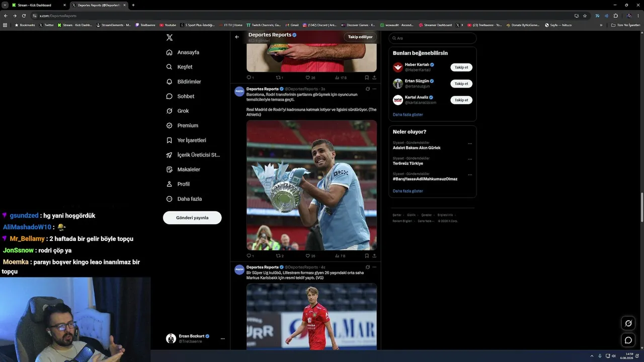Open Sohbet chat page
Image resolution: width=644 pixels, height=362 pixels.
(180, 96)
